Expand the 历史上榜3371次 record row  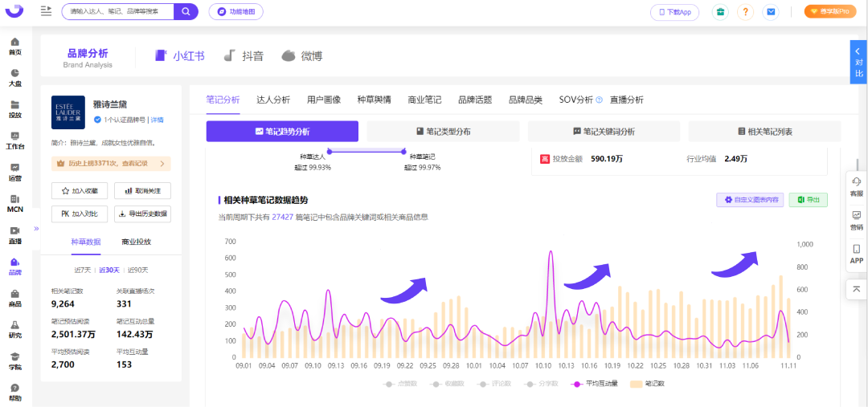pyautogui.click(x=111, y=164)
